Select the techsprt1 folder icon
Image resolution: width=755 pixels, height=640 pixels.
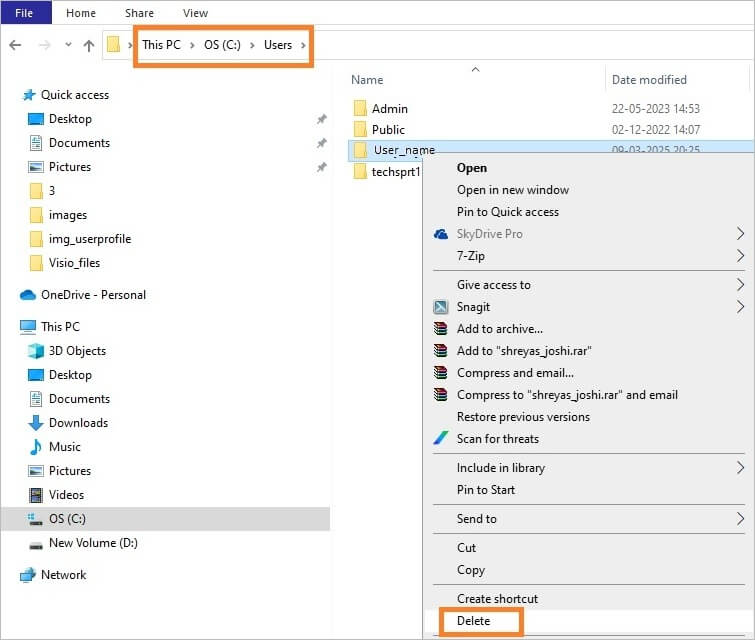(x=360, y=171)
